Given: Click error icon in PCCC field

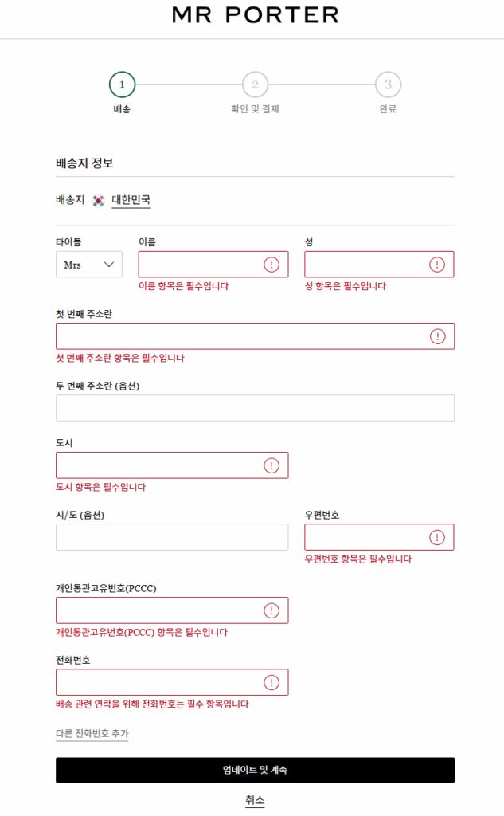Looking at the screenshot, I should pyautogui.click(x=272, y=610).
